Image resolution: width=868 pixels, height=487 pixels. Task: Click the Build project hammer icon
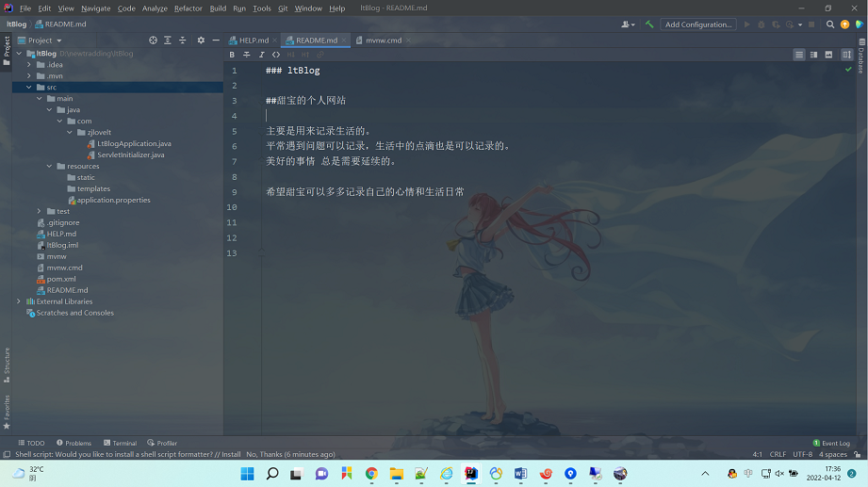(x=649, y=24)
